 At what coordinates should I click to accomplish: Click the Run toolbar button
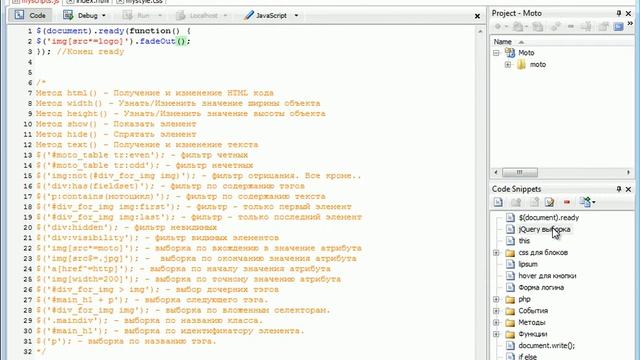click(138, 16)
